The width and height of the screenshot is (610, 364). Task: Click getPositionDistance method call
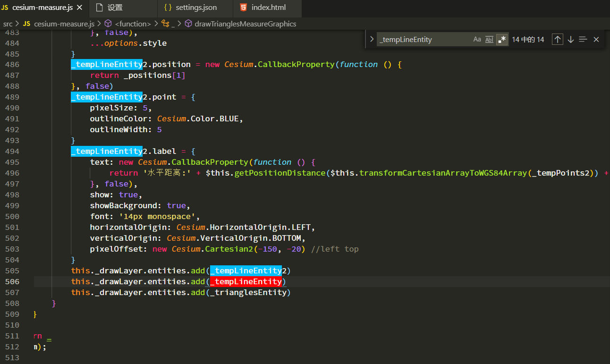click(x=280, y=173)
